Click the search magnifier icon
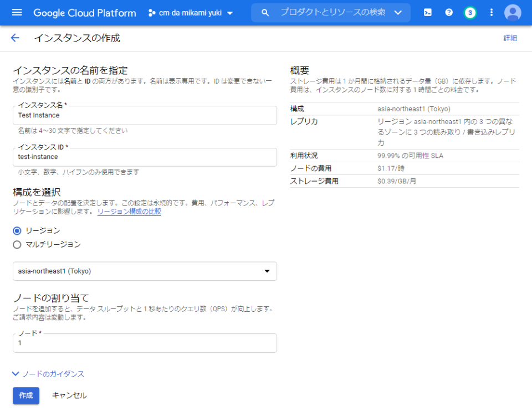532x417 pixels. pyautogui.click(x=265, y=12)
